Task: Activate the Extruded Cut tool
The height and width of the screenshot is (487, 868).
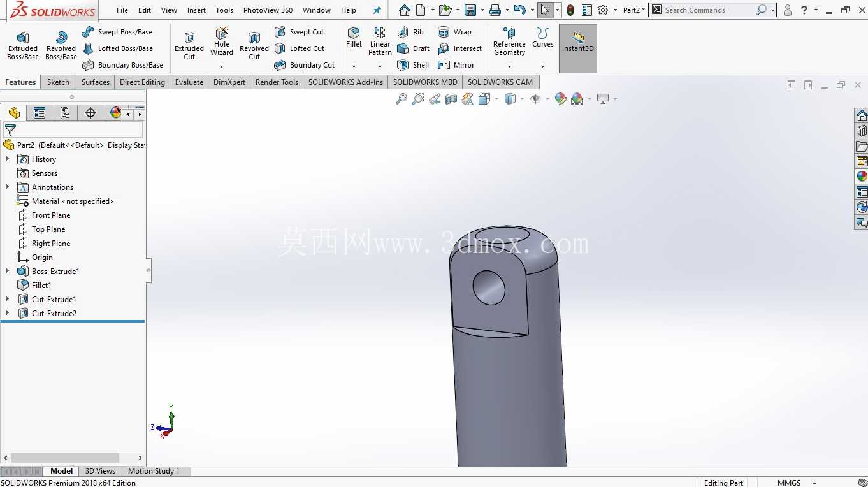Action: [x=189, y=45]
